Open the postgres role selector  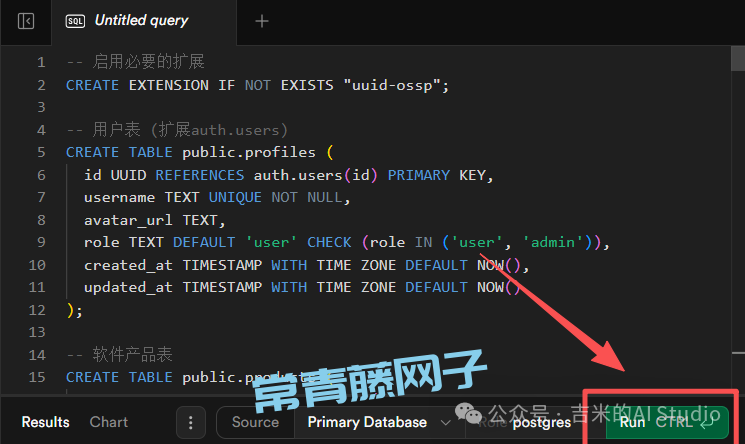pos(540,422)
